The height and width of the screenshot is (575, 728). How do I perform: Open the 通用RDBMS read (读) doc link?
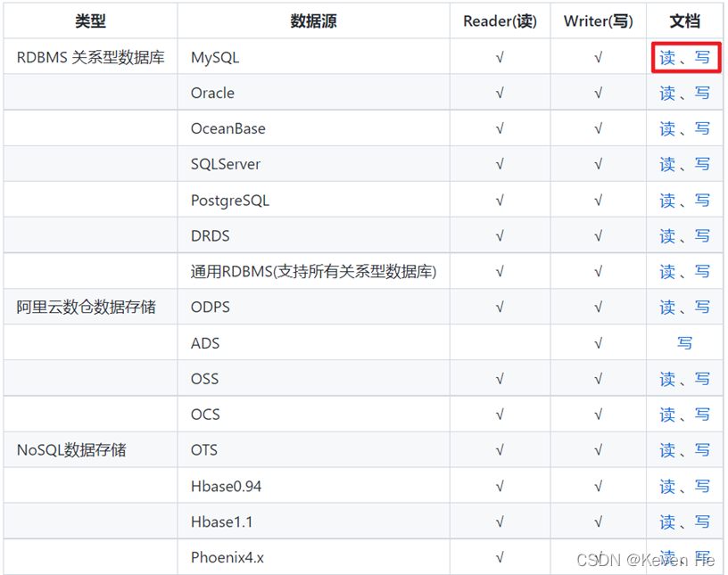tap(667, 272)
